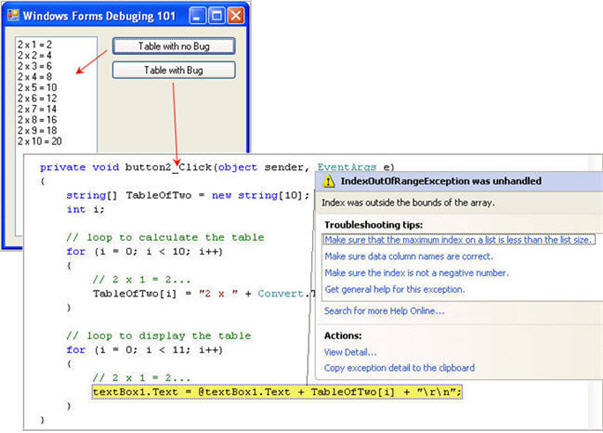This screenshot has height=433, width=603.
Task: Click the 'View Detail...' action link
Action: point(350,352)
